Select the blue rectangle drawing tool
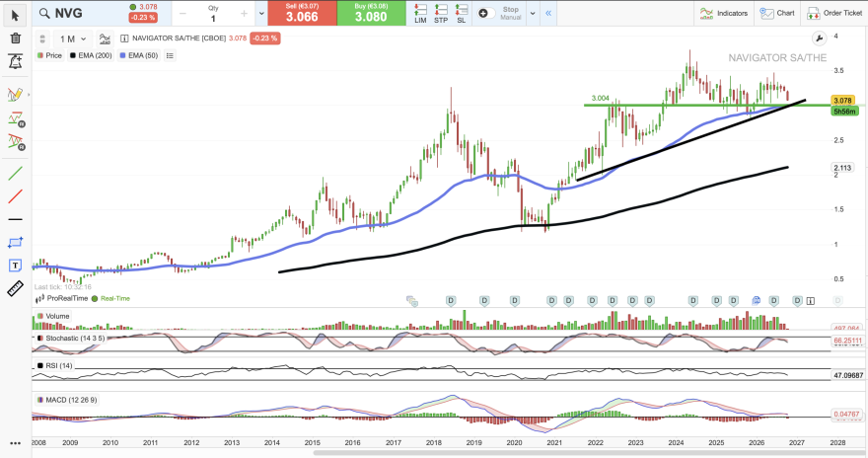This screenshot has width=868, height=458. point(16,243)
